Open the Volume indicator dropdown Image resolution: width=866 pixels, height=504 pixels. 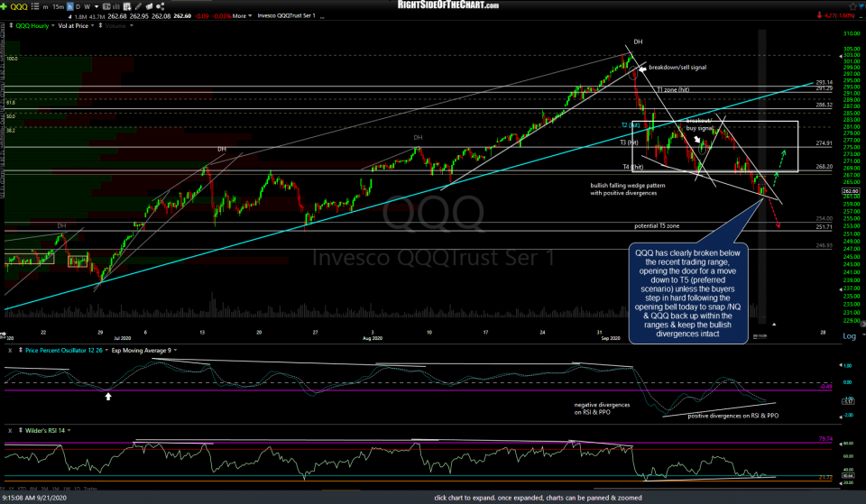[132, 25]
